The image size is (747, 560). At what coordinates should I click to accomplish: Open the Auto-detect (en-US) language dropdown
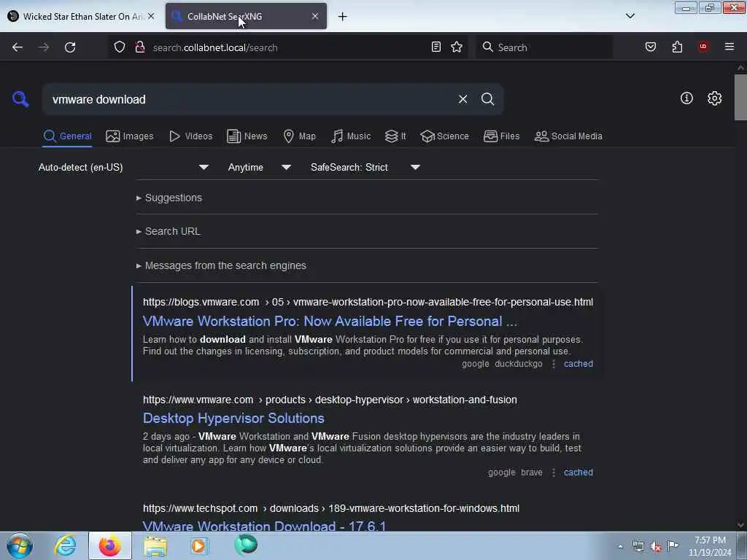123,167
